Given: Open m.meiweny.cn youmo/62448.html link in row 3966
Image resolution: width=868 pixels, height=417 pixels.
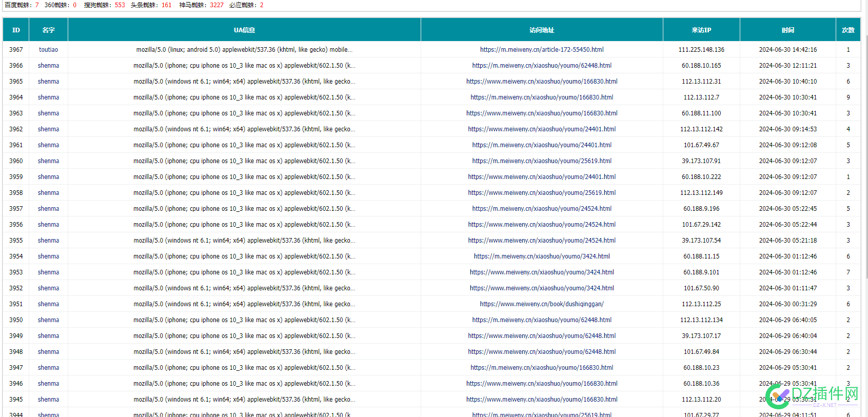Looking at the screenshot, I should 542,66.
